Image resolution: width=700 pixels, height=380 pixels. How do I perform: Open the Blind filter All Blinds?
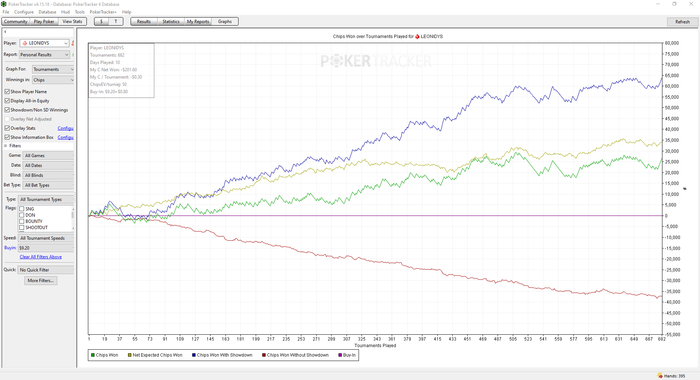[x=48, y=175]
